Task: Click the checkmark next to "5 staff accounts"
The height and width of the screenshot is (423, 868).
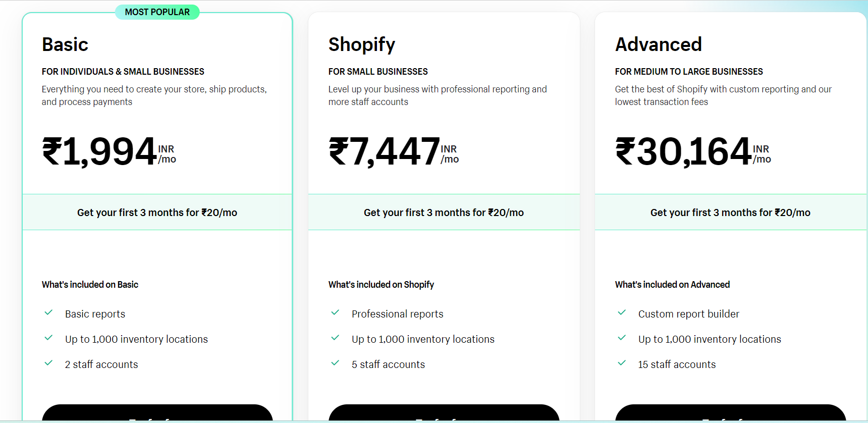Action: pyautogui.click(x=335, y=363)
